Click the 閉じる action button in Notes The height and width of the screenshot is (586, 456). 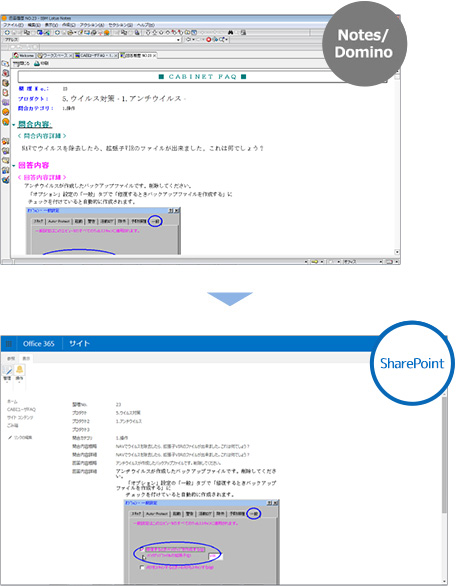(x=21, y=64)
